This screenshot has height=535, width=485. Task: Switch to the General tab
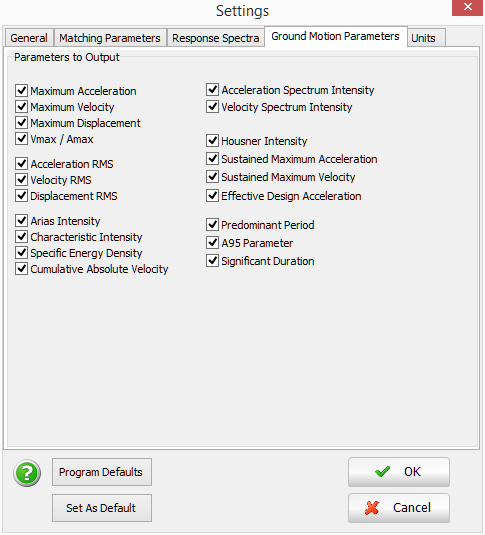29,38
